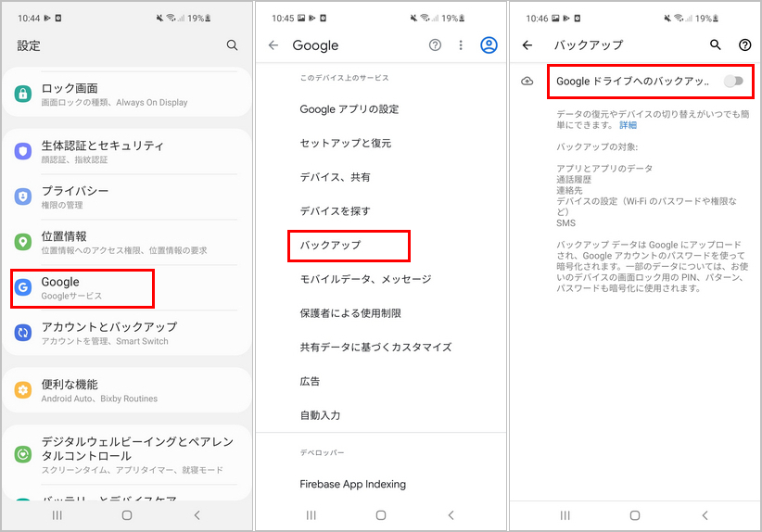Image resolution: width=762 pixels, height=532 pixels.
Task: Select 保護者による使用制限
Action: 381,313
